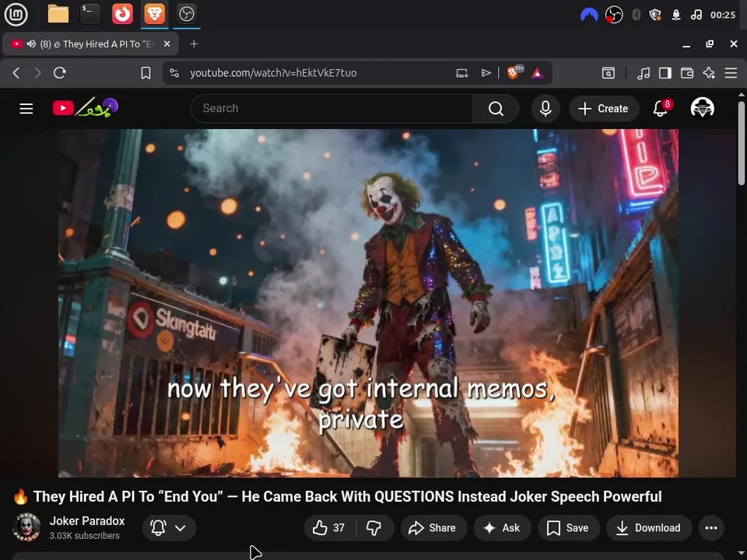Switch to Brave browser in taskbar
The height and width of the screenshot is (560, 747).
(154, 14)
